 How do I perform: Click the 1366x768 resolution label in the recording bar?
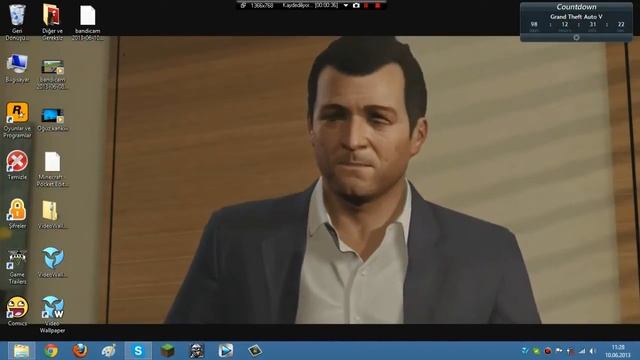(262, 5)
